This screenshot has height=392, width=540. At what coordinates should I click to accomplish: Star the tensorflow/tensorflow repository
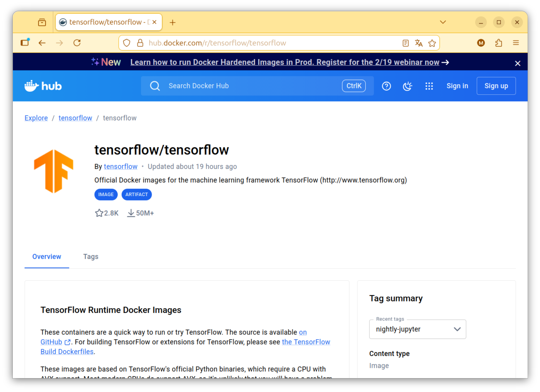[99, 213]
